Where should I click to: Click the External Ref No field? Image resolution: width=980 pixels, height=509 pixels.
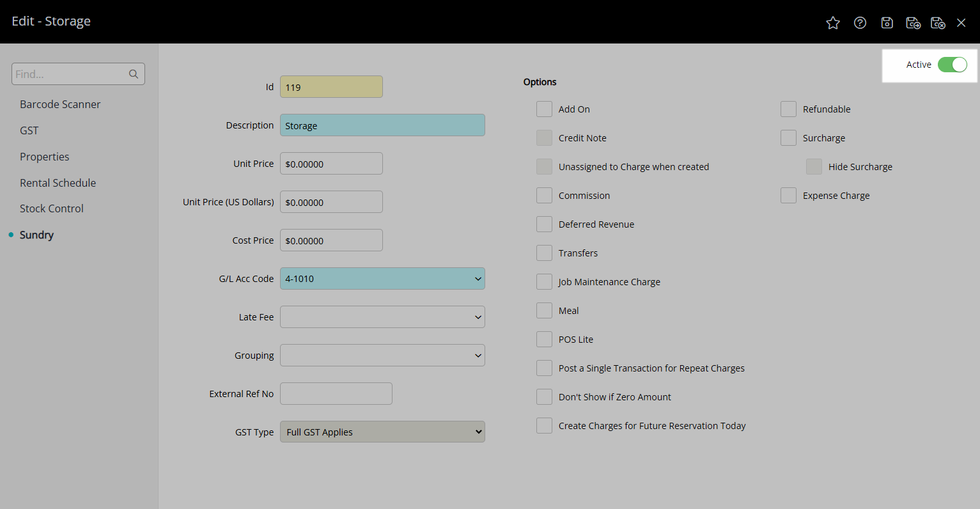(x=336, y=394)
